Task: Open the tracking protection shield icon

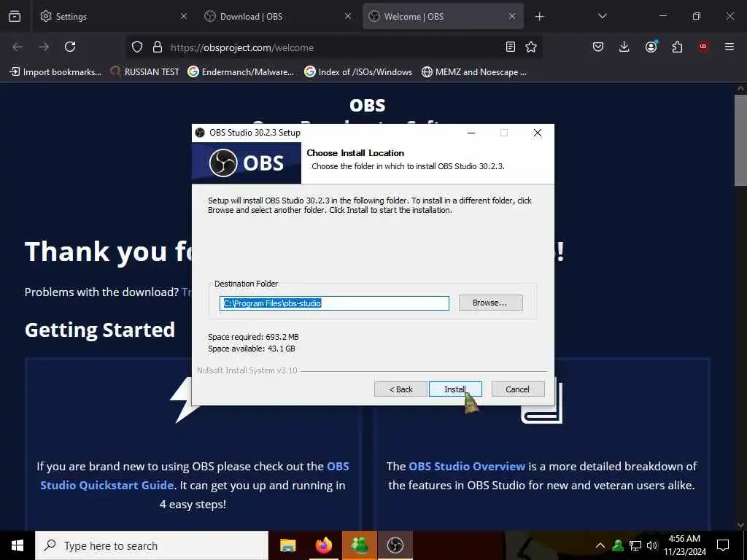Action: coord(137,47)
